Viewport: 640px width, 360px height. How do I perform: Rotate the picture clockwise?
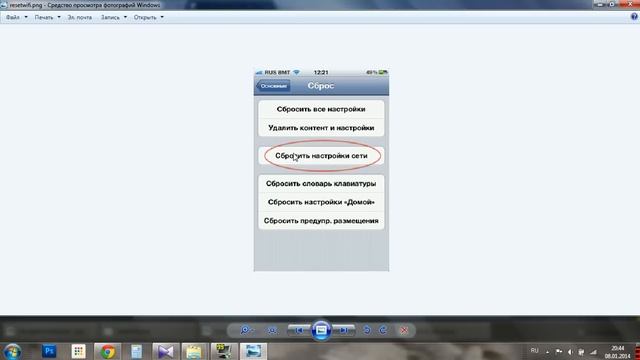coord(383,330)
